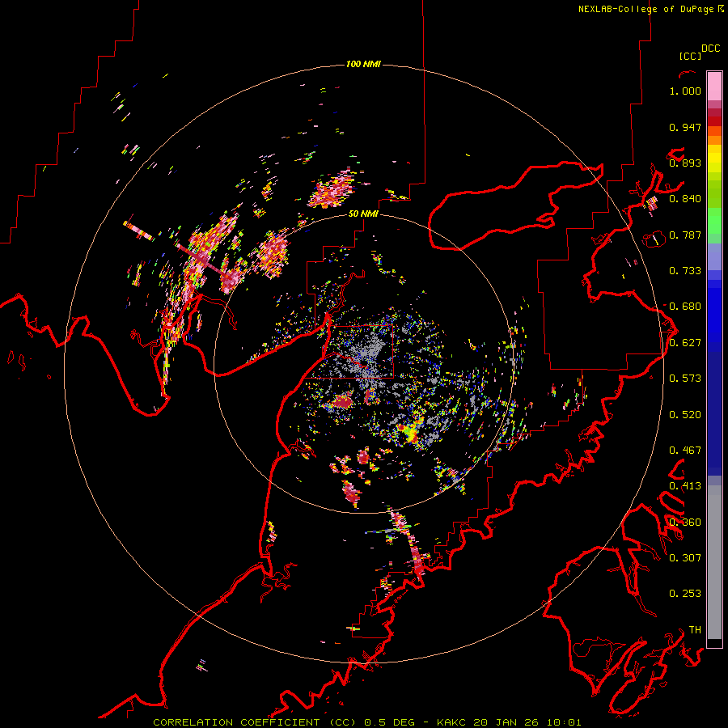Click the 100 NMI range ring label
The height and width of the screenshot is (728, 728).
pyautogui.click(x=363, y=64)
